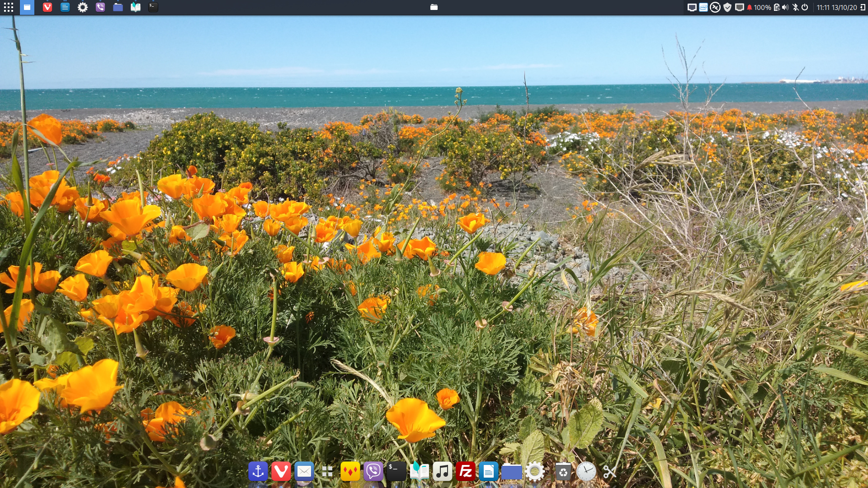Open the blue folder file manager in the dock
This screenshot has height=488, width=868.
click(512, 472)
